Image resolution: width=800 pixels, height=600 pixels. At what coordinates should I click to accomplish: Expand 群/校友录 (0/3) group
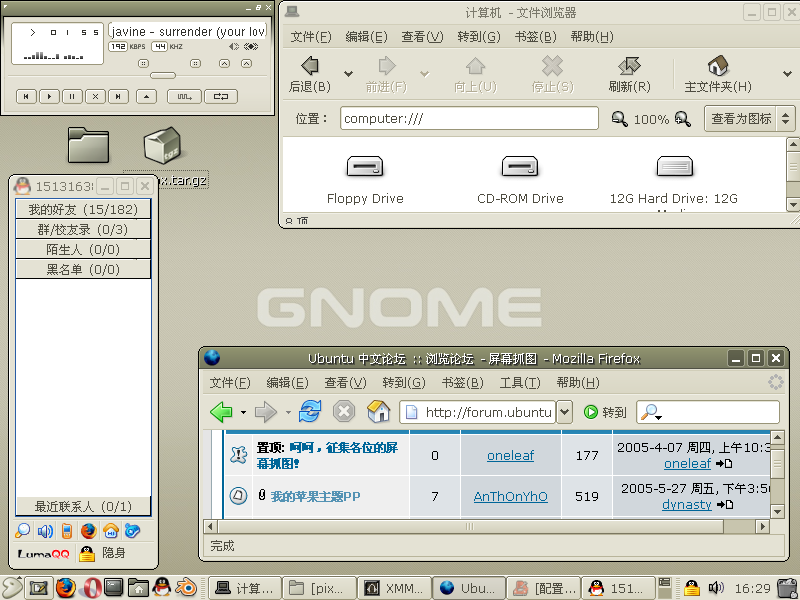point(83,229)
